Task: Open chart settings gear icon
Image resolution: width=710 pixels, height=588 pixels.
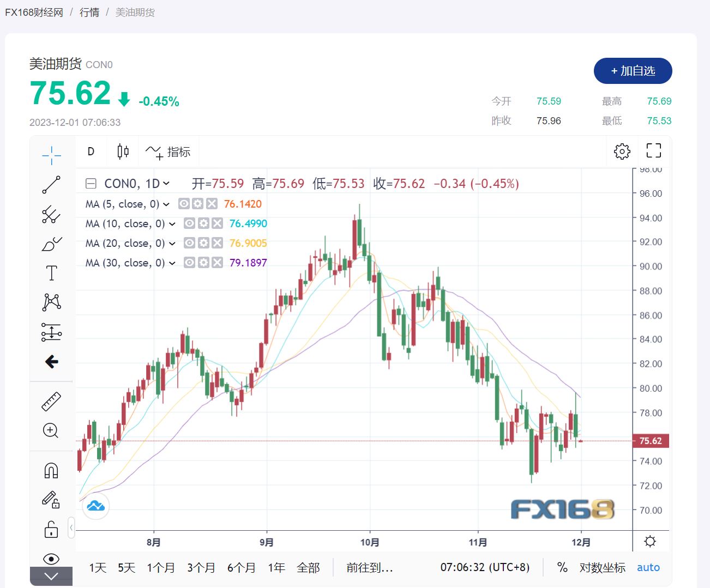Action: click(x=622, y=151)
